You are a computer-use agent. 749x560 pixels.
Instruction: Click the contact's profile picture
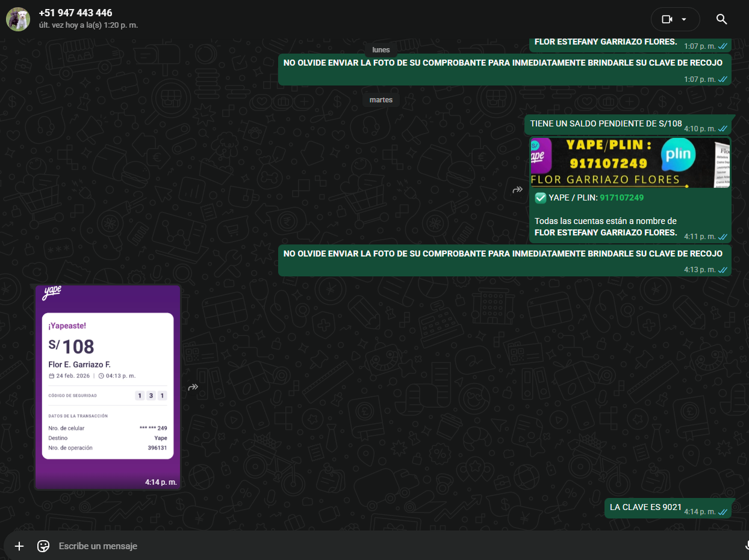coord(18,19)
